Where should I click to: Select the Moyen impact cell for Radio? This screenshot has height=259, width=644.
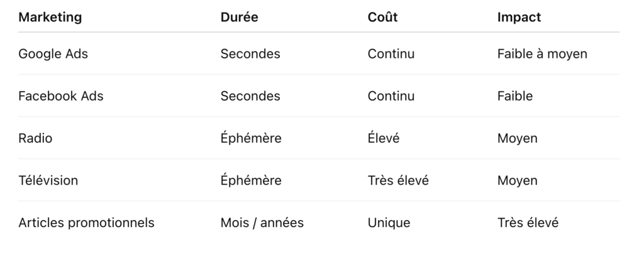(x=517, y=138)
